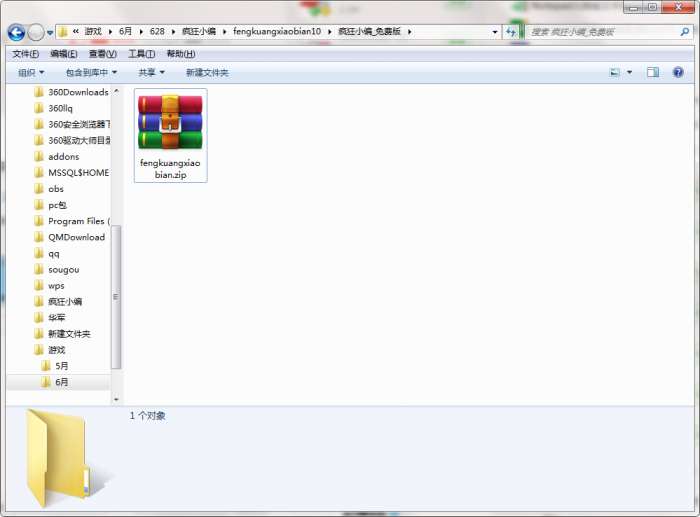Go back with the blue Back arrow
The image size is (700, 517).
click(17, 32)
